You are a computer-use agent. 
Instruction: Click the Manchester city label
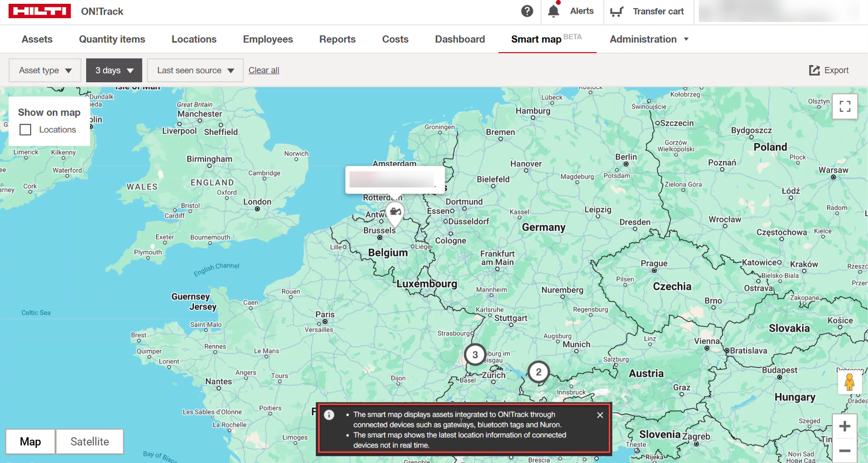tap(200, 114)
